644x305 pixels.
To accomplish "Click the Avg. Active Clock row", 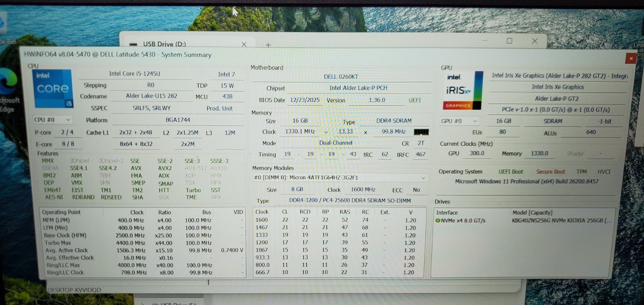I will coord(143,250).
